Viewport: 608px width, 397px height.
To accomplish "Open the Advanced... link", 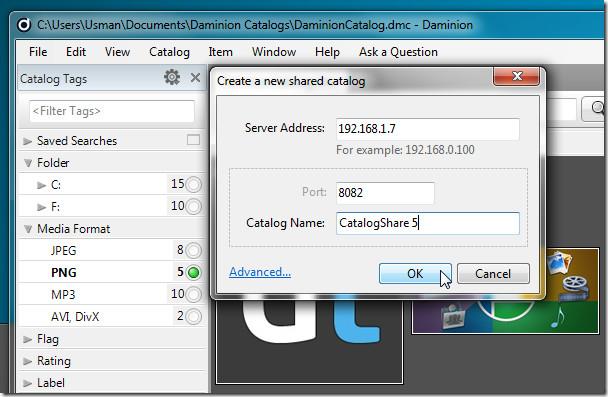I will tap(260, 272).
